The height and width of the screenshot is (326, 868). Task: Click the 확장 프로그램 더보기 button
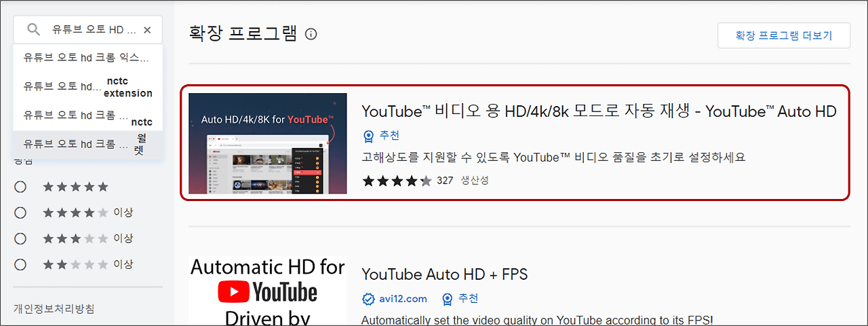point(784,35)
